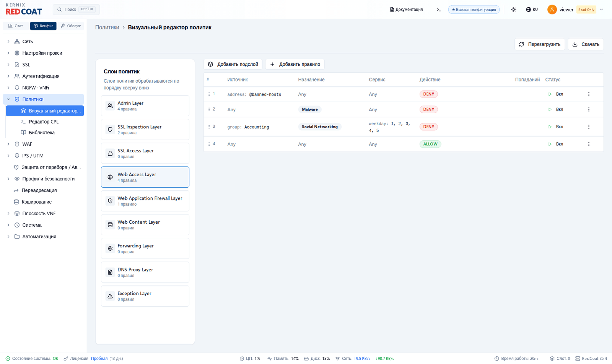
Task: Expand the Профили безопасности section
Action: point(8,179)
